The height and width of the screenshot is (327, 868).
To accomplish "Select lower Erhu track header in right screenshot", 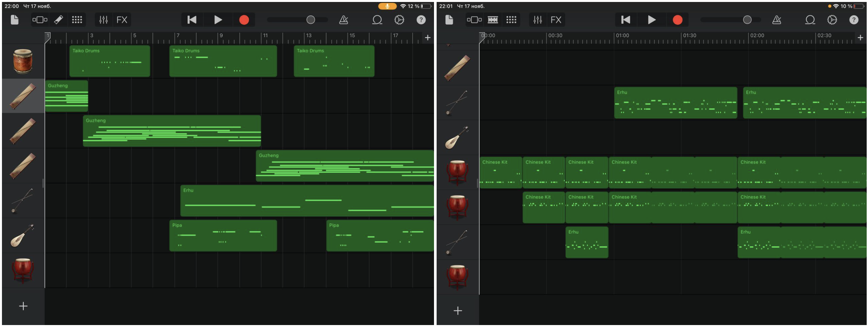I will click(458, 242).
